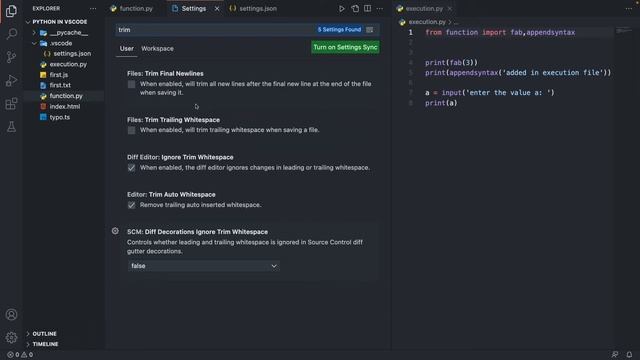The width and height of the screenshot is (640, 360).
Task: Enable Files: Trim Trailing Whitespace checkbox
Action: click(131, 130)
